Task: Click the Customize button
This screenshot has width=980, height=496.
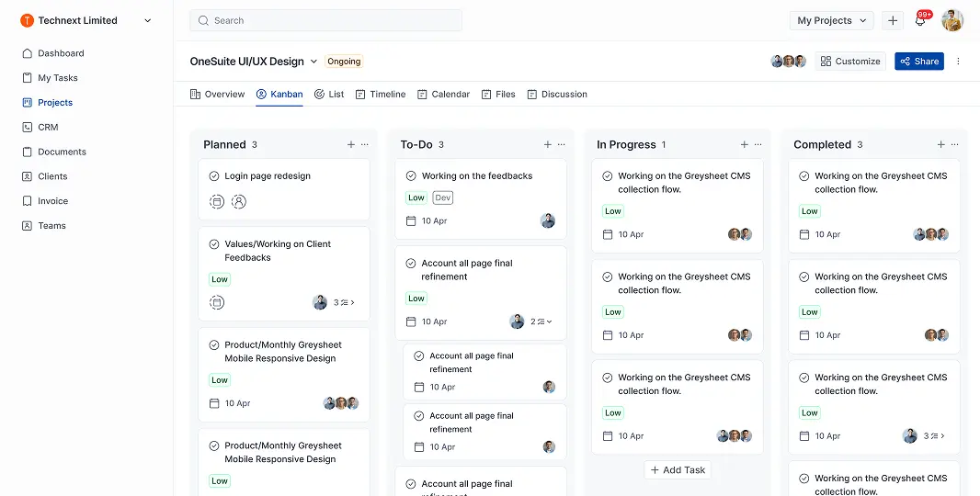Action: point(850,62)
